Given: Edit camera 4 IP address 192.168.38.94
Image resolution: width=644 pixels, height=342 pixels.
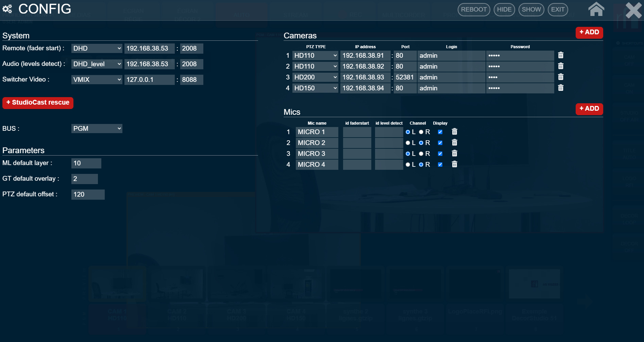Looking at the screenshot, I should tap(365, 88).
